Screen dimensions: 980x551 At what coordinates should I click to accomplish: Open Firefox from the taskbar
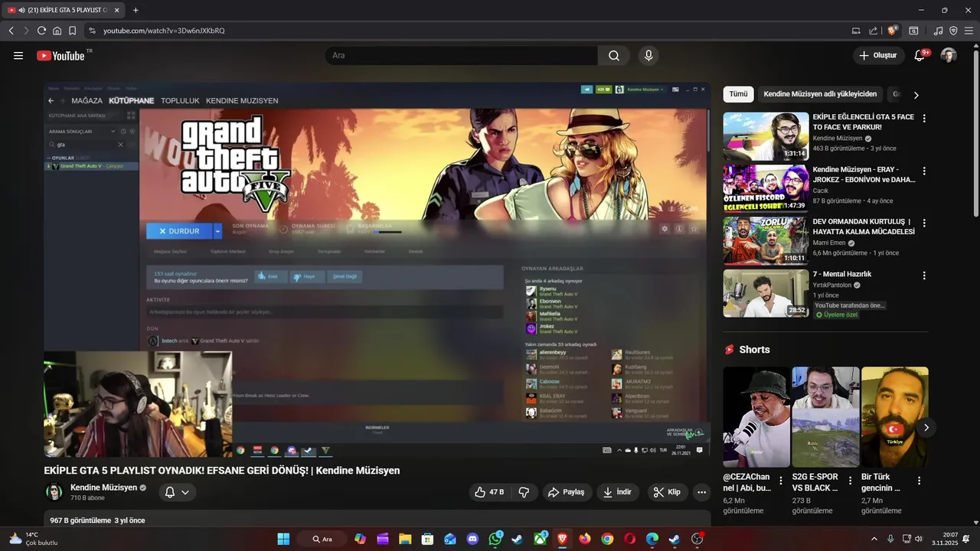(x=585, y=539)
